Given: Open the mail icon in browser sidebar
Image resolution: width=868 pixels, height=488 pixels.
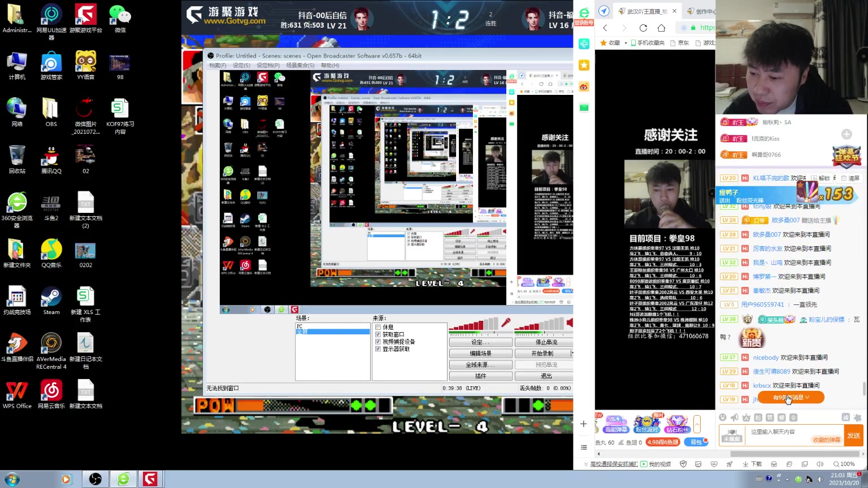Looking at the screenshot, I should coord(584,107).
